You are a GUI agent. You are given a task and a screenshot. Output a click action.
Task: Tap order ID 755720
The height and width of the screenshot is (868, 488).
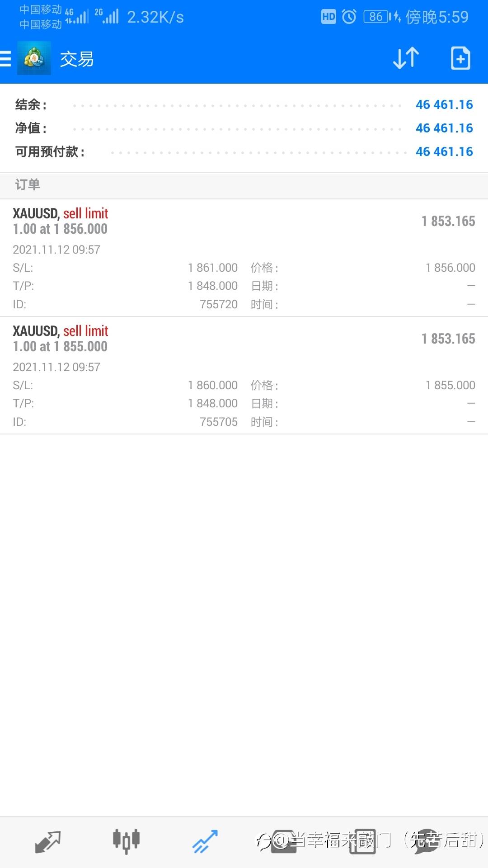click(219, 304)
